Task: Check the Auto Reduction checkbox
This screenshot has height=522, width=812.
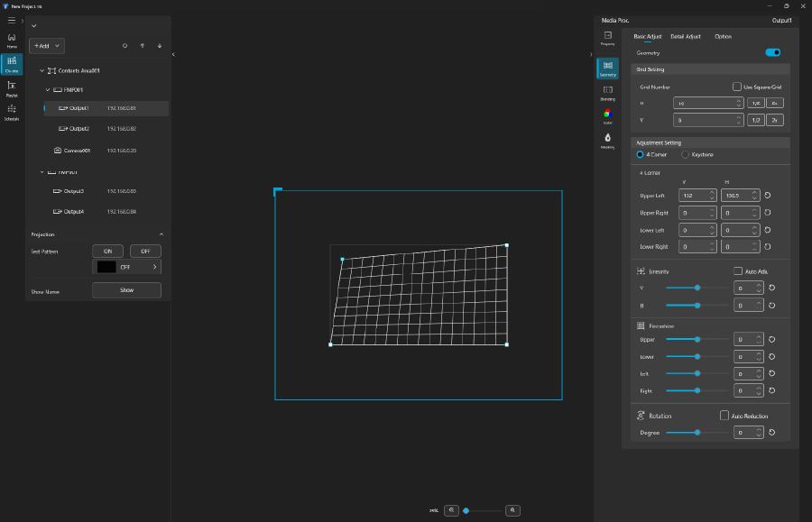Action: pos(724,416)
